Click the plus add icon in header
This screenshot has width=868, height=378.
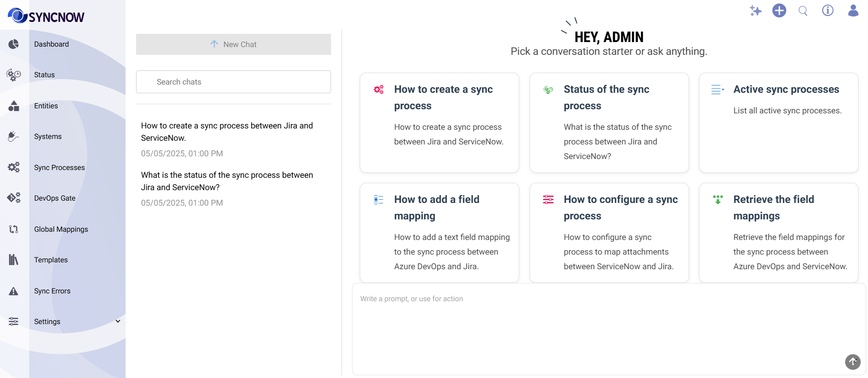pos(779,11)
